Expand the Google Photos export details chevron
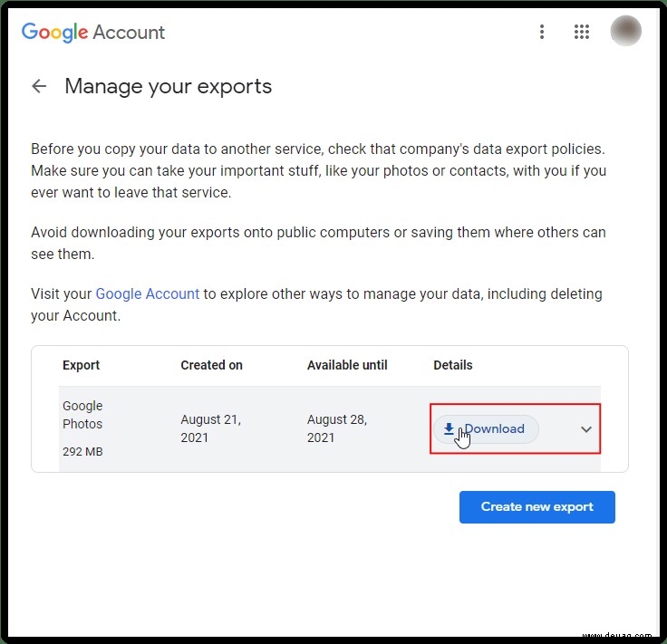 [586, 429]
